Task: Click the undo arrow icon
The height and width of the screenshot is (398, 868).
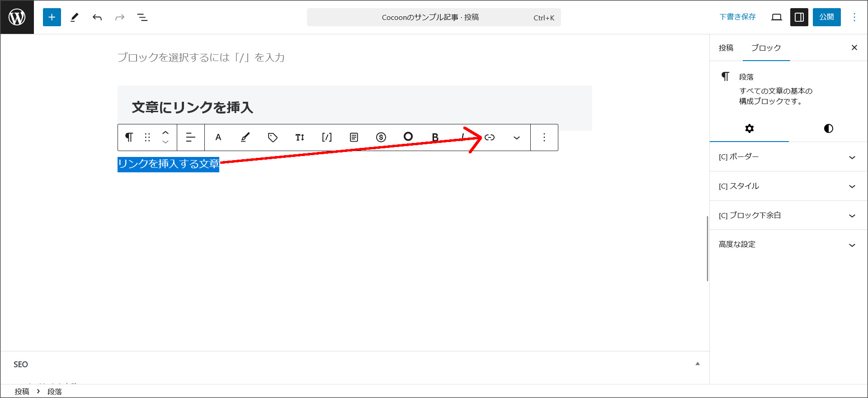Action: pyautogui.click(x=97, y=17)
